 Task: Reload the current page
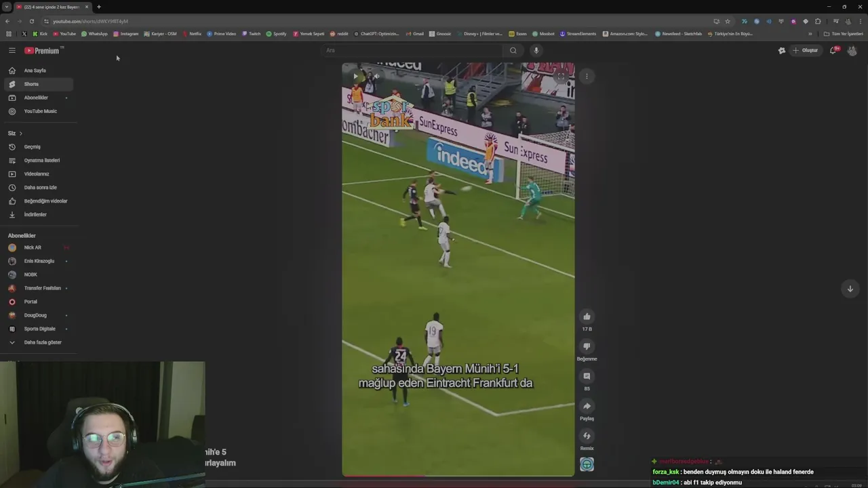[31, 21]
